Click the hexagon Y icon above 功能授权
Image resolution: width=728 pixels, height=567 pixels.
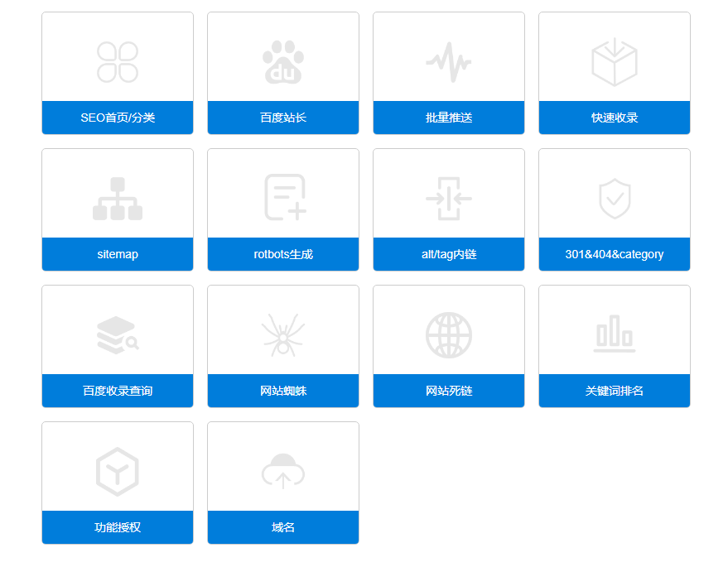118,472
